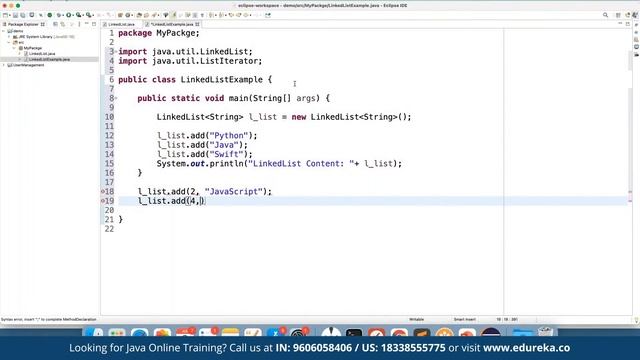Screen dimensions: 640x360
Task: Click the green Run launch icon
Action: coord(69,15)
